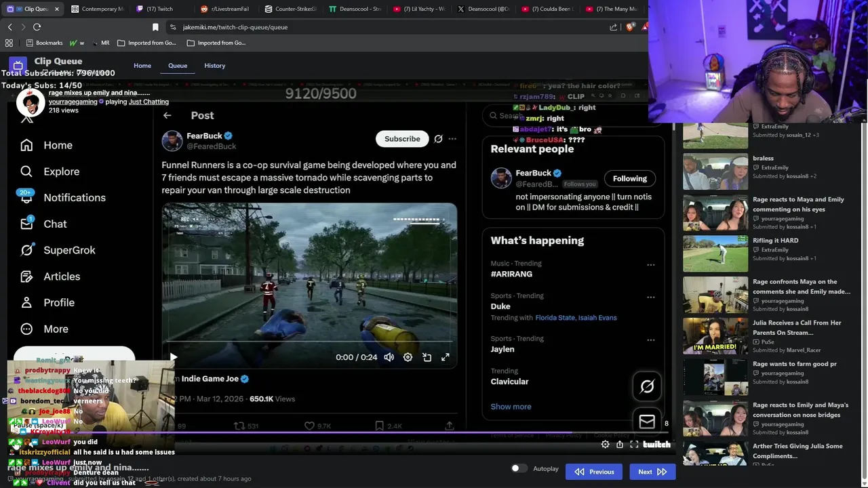
Task: Open more options for Jaylen trend
Action: (650, 340)
